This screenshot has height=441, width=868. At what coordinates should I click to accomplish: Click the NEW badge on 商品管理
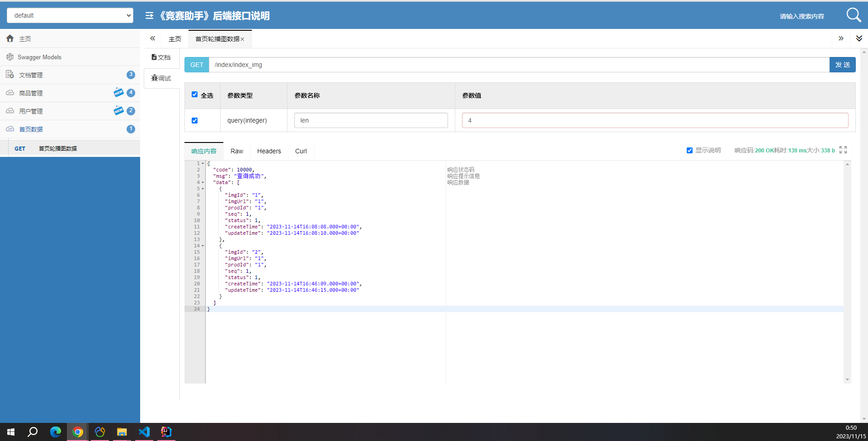(x=118, y=92)
